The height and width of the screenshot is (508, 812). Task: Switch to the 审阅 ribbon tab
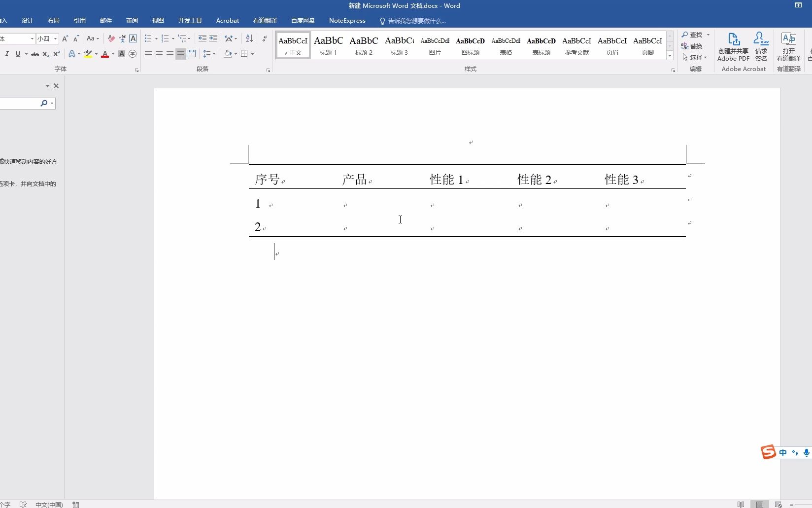(132, 21)
